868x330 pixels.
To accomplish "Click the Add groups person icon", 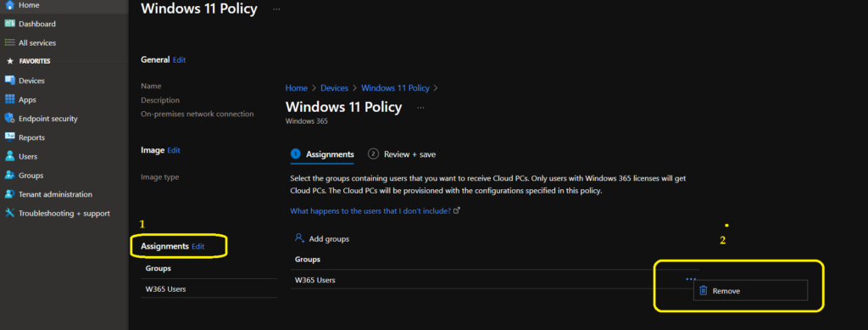I will [299, 238].
